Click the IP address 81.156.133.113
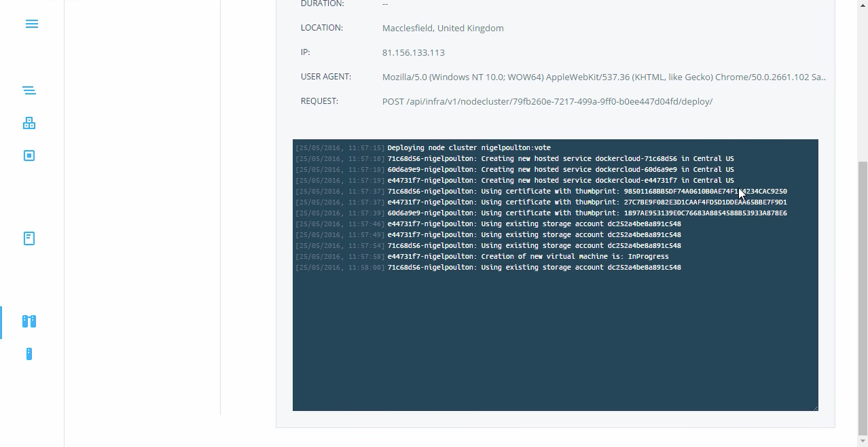 coord(414,52)
